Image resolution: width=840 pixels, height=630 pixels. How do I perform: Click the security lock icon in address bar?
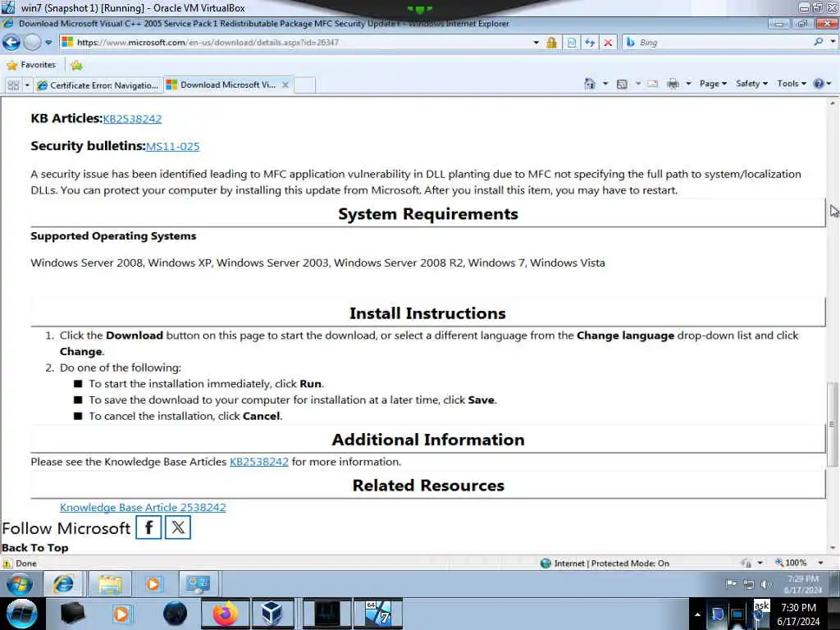pyautogui.click(x=551, y=43)
